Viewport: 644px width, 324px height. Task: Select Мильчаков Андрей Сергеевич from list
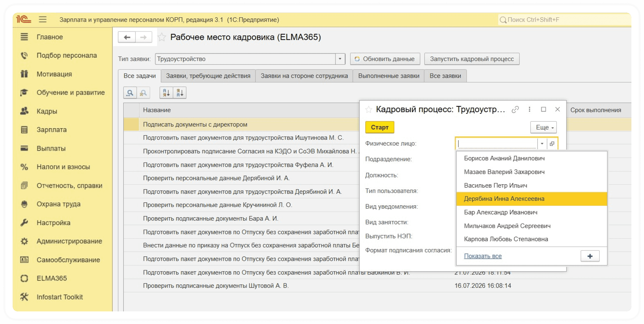(x=532, y=226)
